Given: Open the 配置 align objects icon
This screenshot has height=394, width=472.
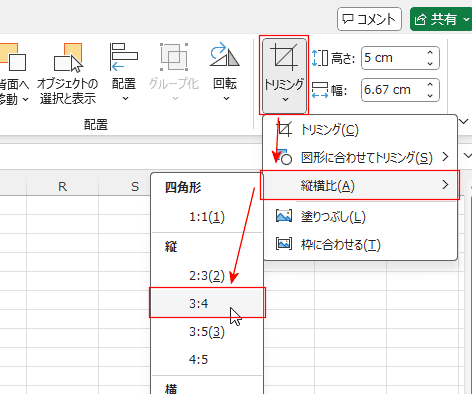Looking at the screenshot, I should point(124,72).
